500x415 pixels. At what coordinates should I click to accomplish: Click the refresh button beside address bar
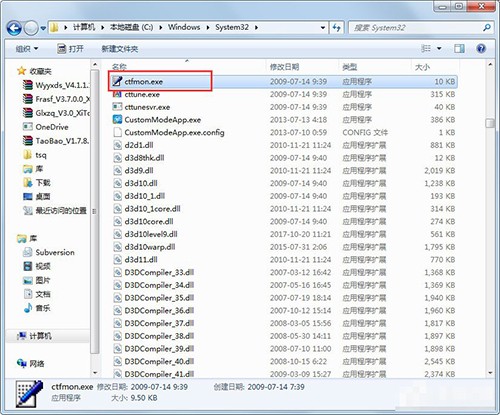point(336,28)
